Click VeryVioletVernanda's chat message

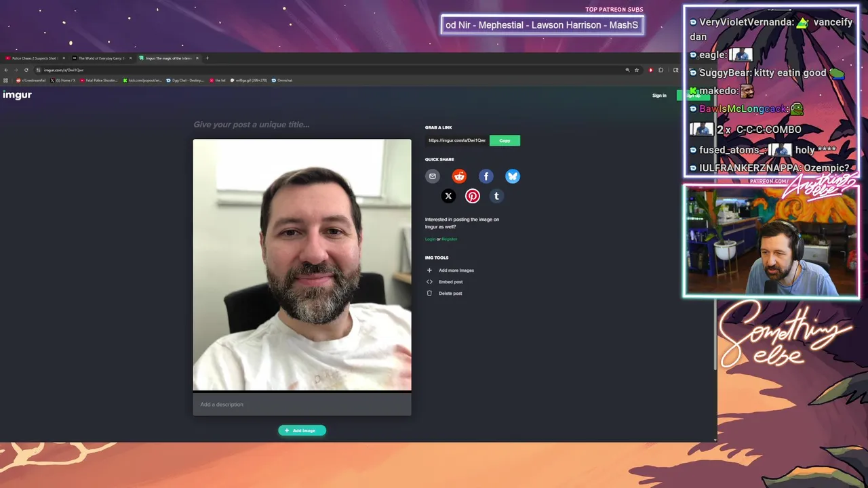tap(771, 29)
